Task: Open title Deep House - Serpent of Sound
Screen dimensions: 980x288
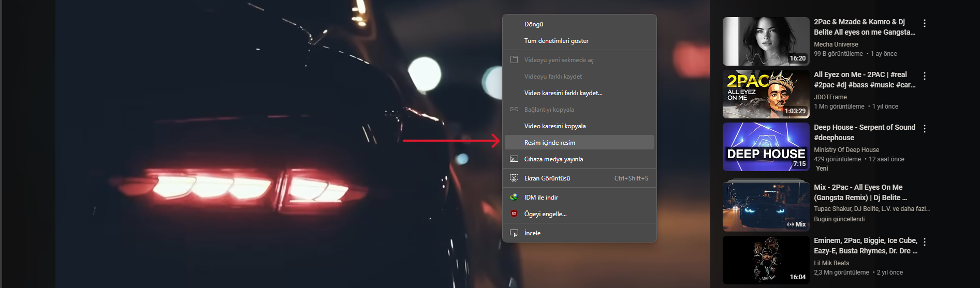Action: pos(865,132)
